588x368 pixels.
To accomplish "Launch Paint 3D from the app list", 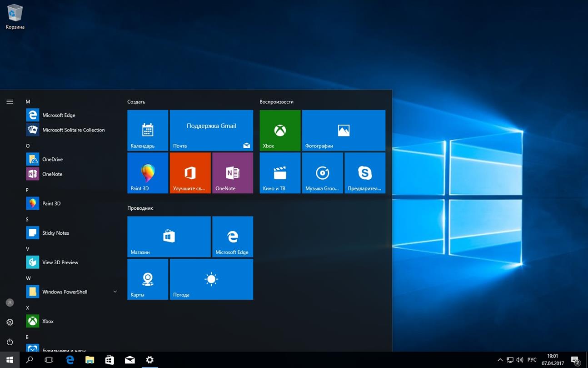I will coord(51,203).
